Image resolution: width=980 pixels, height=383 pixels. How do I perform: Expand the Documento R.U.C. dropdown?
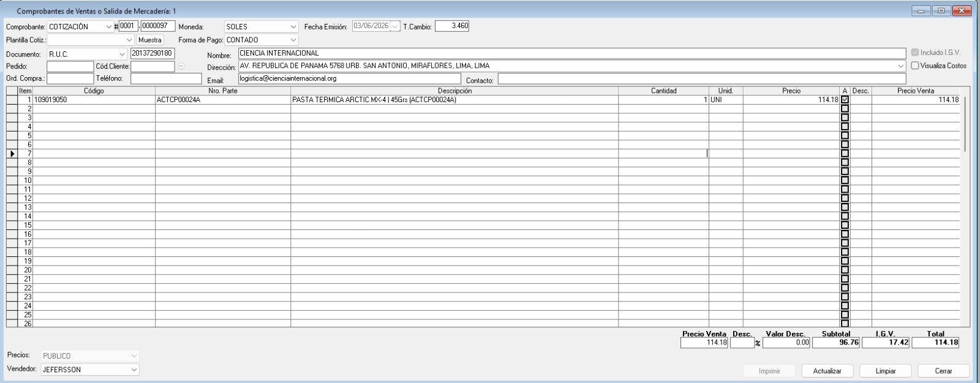point(122,54)
